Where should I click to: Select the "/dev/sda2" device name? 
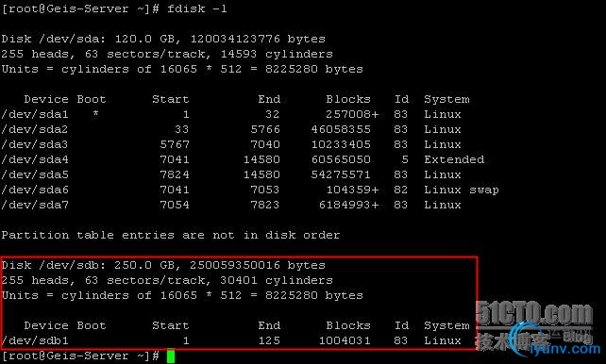pyautogui.click(x=35, y=129)
